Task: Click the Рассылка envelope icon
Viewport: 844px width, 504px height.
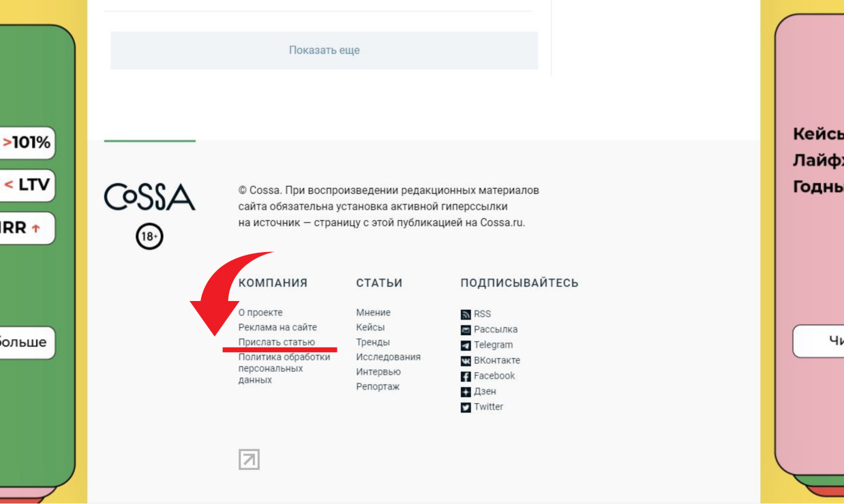Action: tap(466, 330)
